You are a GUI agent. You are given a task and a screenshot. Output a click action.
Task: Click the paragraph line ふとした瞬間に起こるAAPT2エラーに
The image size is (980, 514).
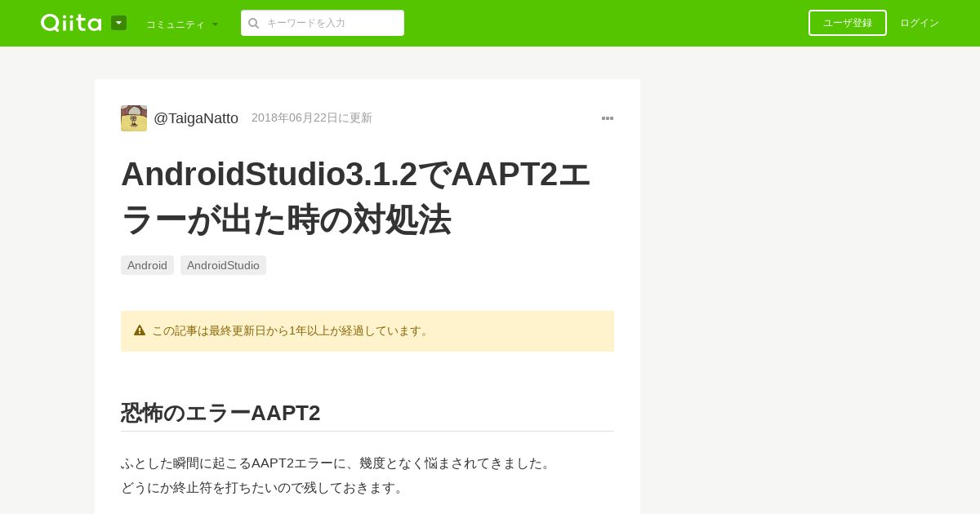pos(338,463)
